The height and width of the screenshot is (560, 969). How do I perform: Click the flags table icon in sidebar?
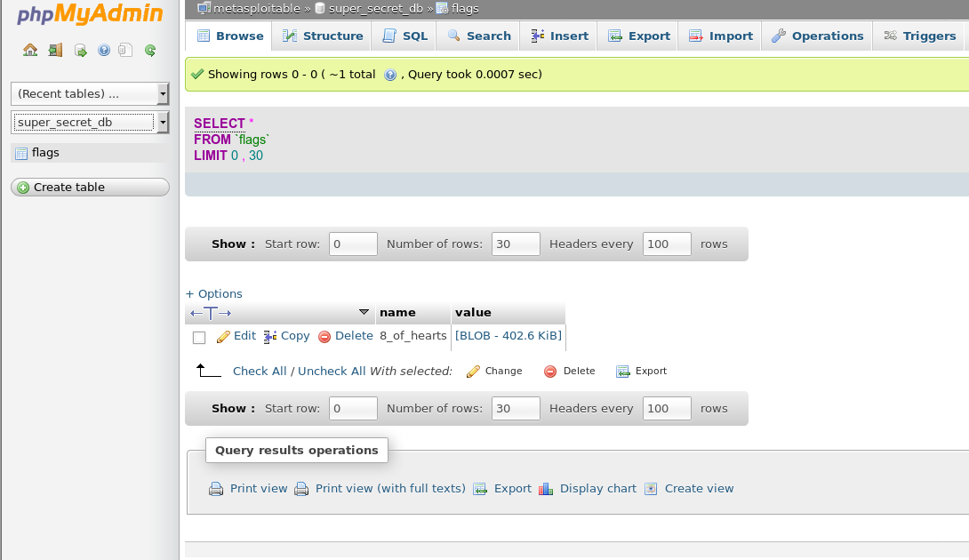[x=21, y=153]
